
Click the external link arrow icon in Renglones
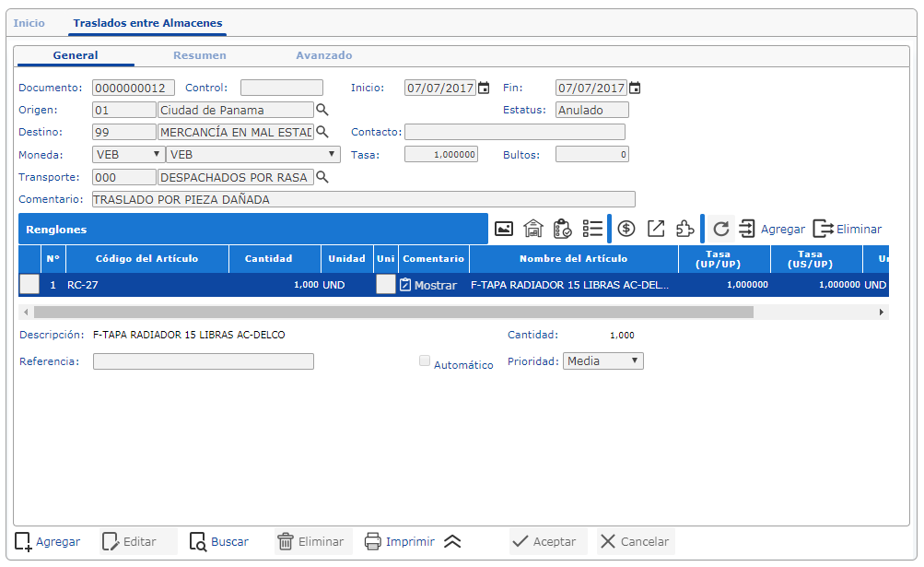point(656,229)
